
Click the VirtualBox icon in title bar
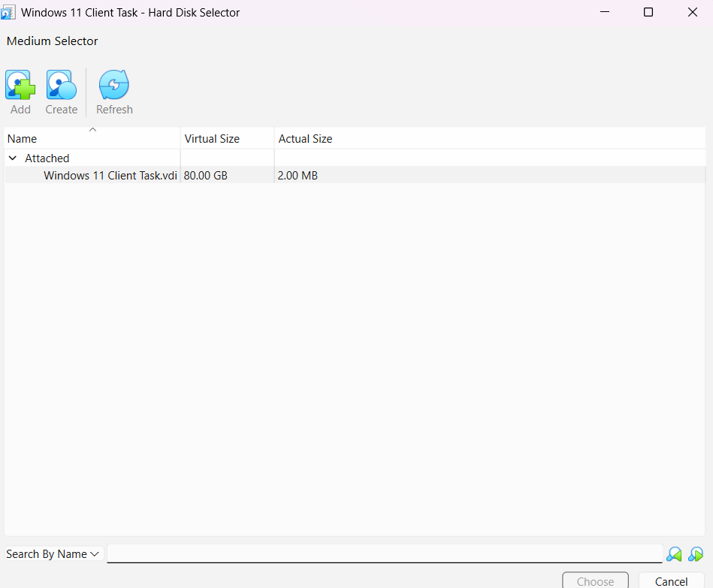tap(8, 12)
